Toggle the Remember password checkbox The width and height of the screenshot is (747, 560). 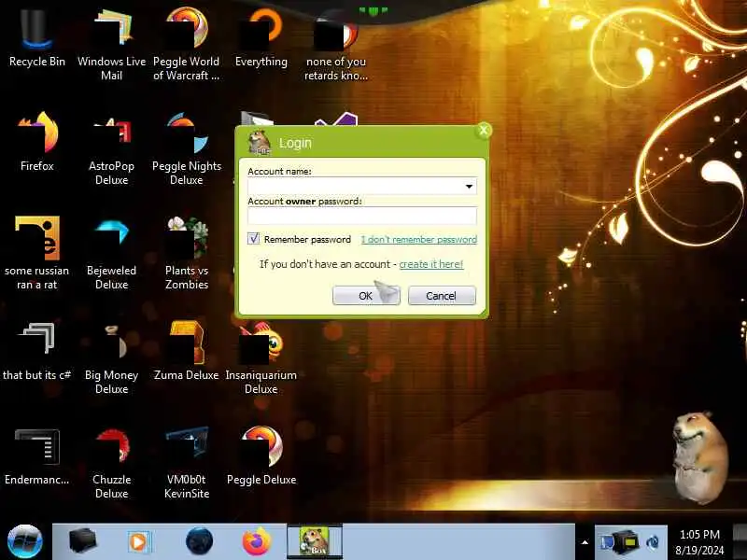point(253,239)
